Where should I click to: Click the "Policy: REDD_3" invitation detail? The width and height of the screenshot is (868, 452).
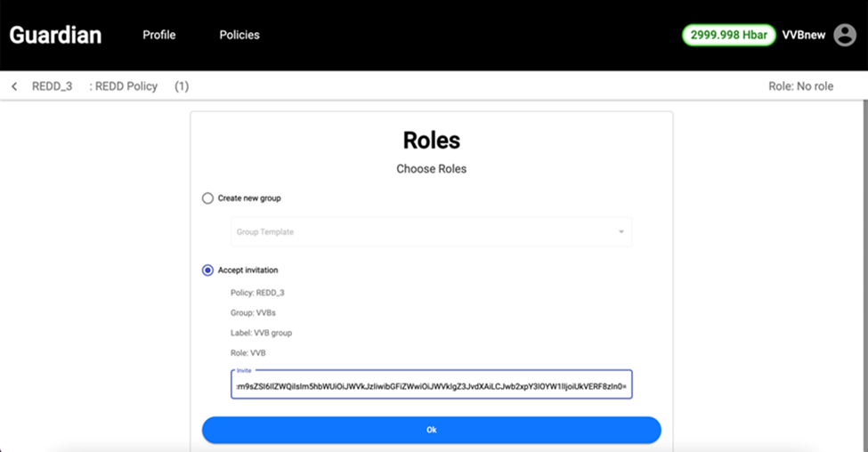click(257, 293)
